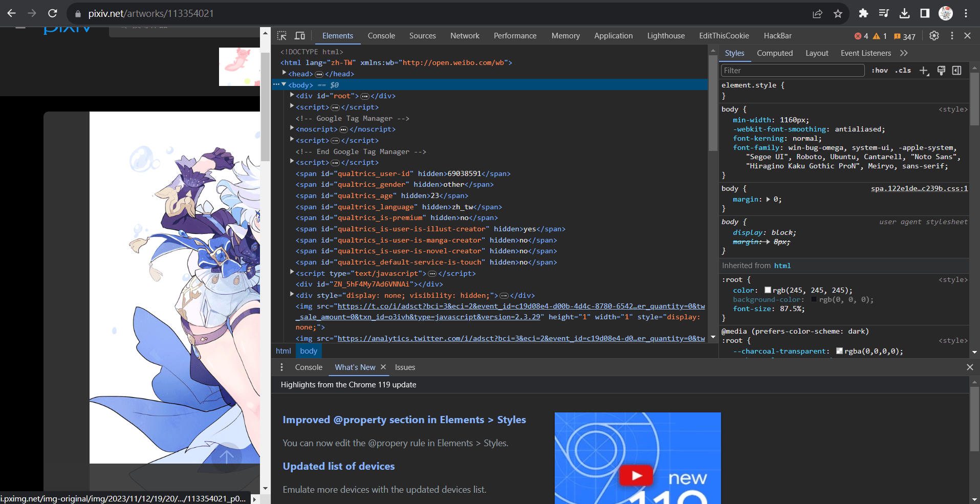Click the 347 issues counter
This screenshot has width=980, height=504.
click(905, 36)
